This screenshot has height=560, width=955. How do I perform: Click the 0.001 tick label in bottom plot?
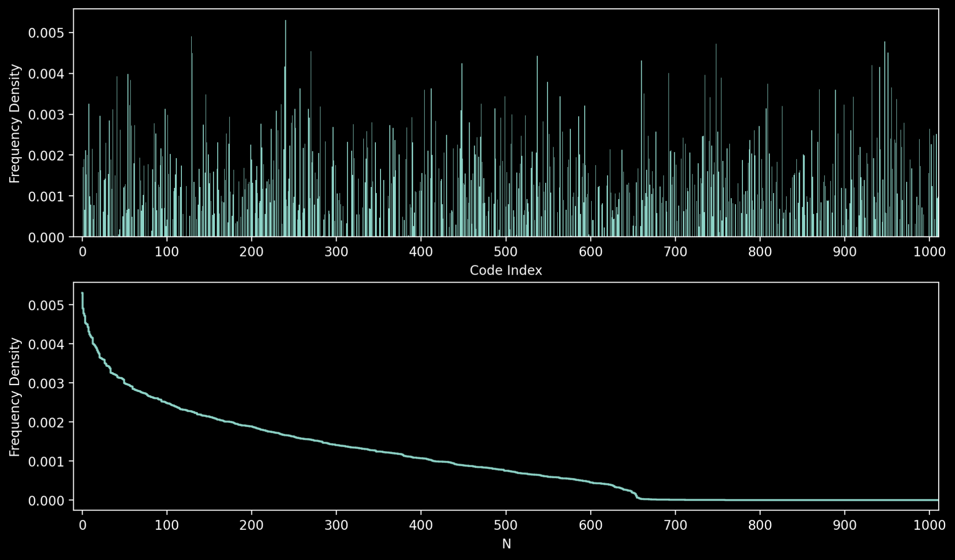click(x=46, y=462)
